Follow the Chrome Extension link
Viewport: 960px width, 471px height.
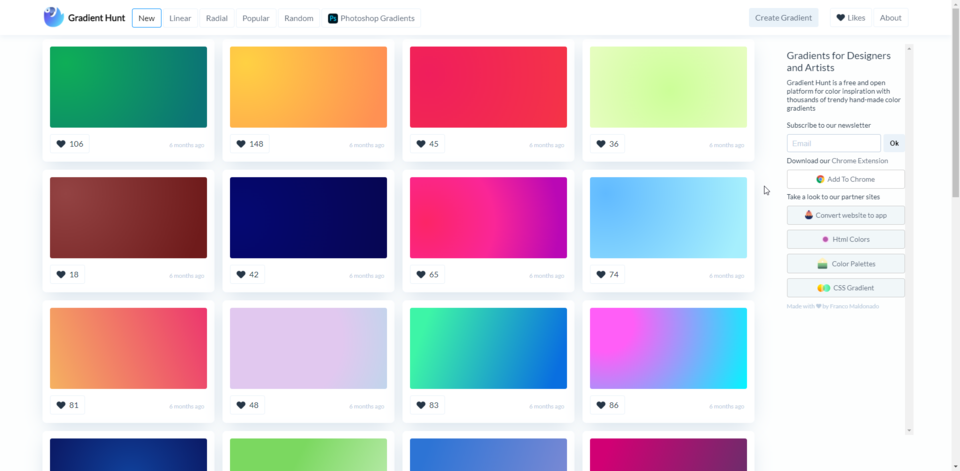(x=860, y=160)
